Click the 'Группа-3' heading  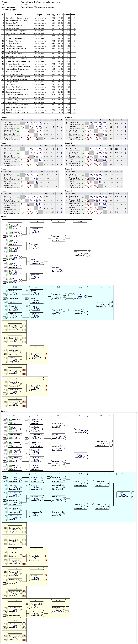point(4,143)
